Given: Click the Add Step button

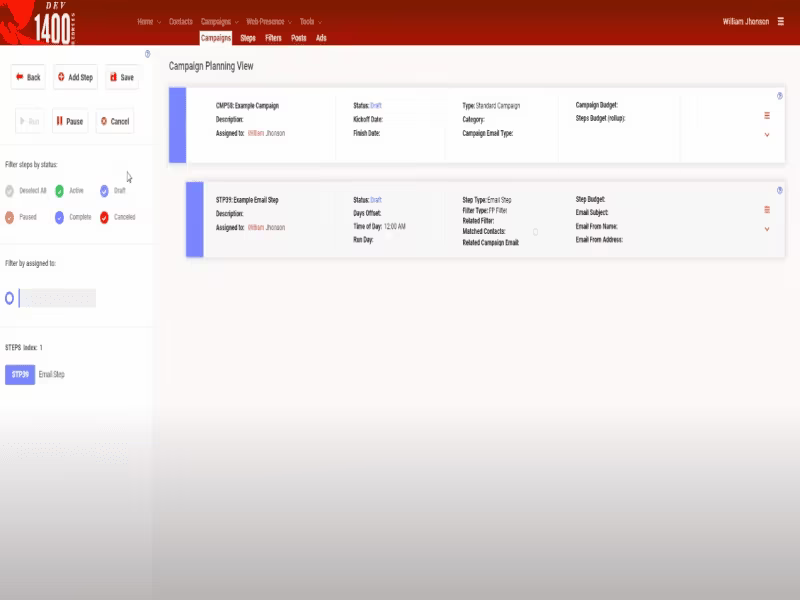Looking at the screenshot, I should tap(76, 78).
